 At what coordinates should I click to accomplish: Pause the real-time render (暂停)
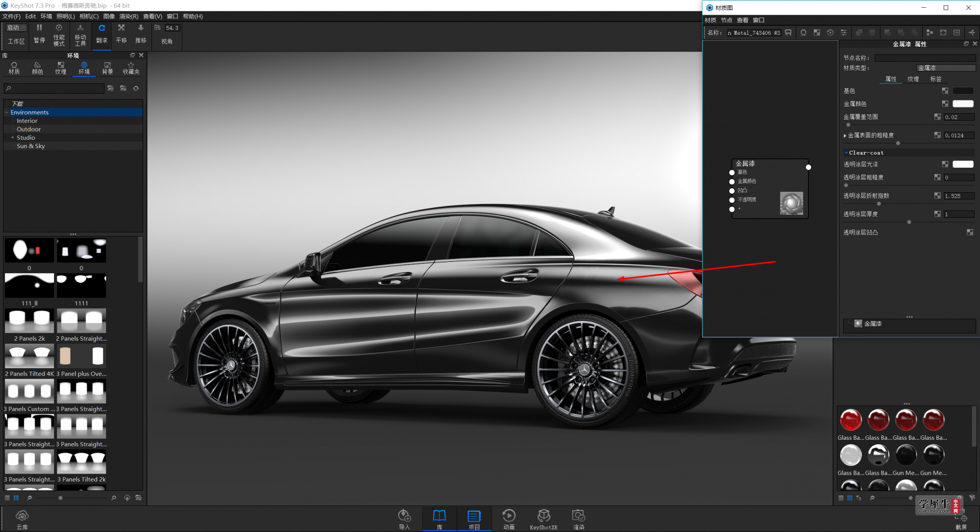[x=39, y=34]
